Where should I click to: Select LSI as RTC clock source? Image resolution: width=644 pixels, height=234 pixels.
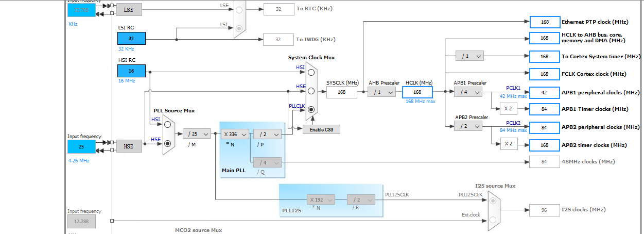238,29
